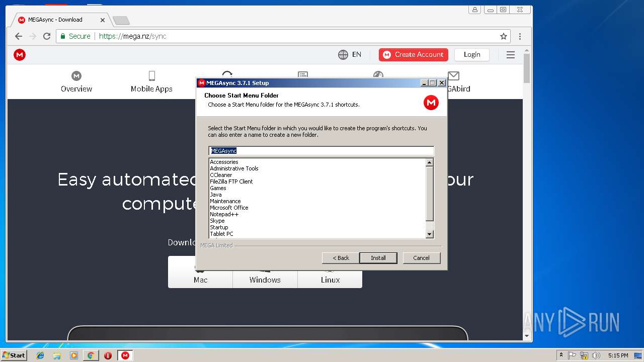Click the Action Center flag icon
644x362 pixels.
(572, 355)
